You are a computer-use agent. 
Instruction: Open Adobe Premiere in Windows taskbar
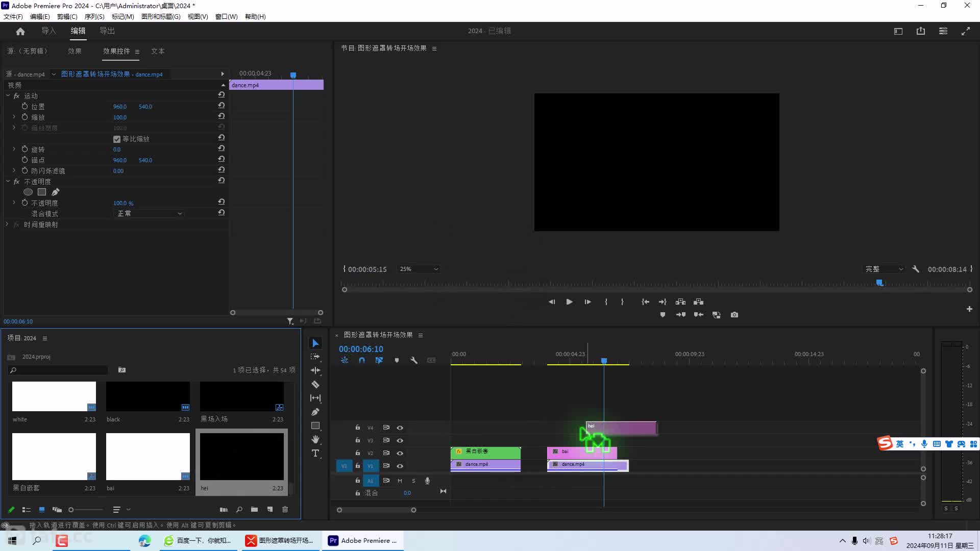point(363,540)
